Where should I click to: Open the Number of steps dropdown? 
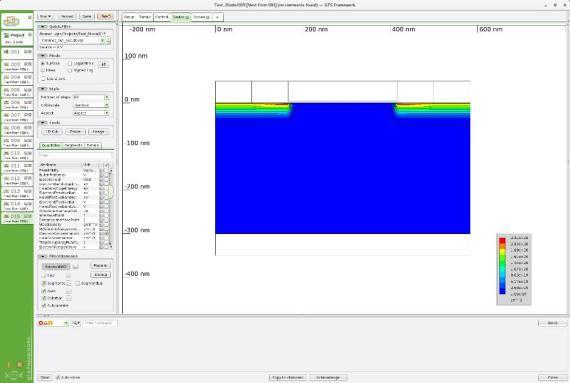(91, 97)
